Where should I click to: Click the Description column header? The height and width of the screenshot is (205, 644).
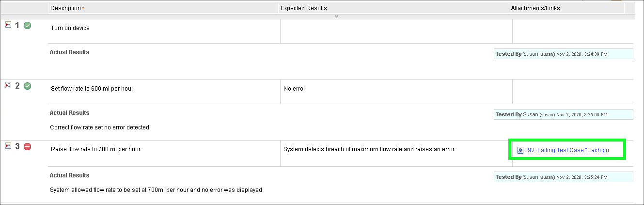[65, 8]
